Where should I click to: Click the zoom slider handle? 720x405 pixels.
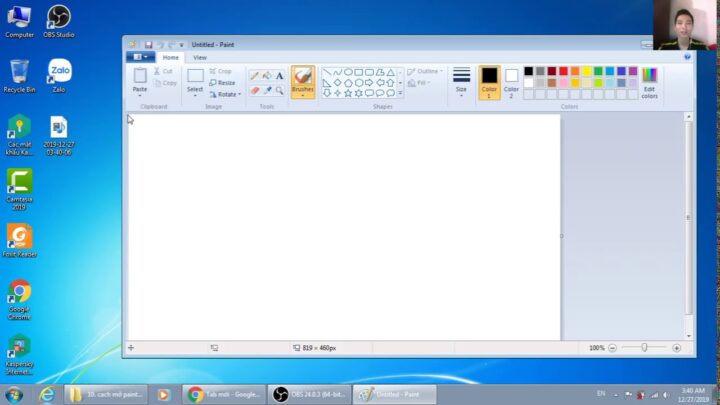(x=644, y=348)
